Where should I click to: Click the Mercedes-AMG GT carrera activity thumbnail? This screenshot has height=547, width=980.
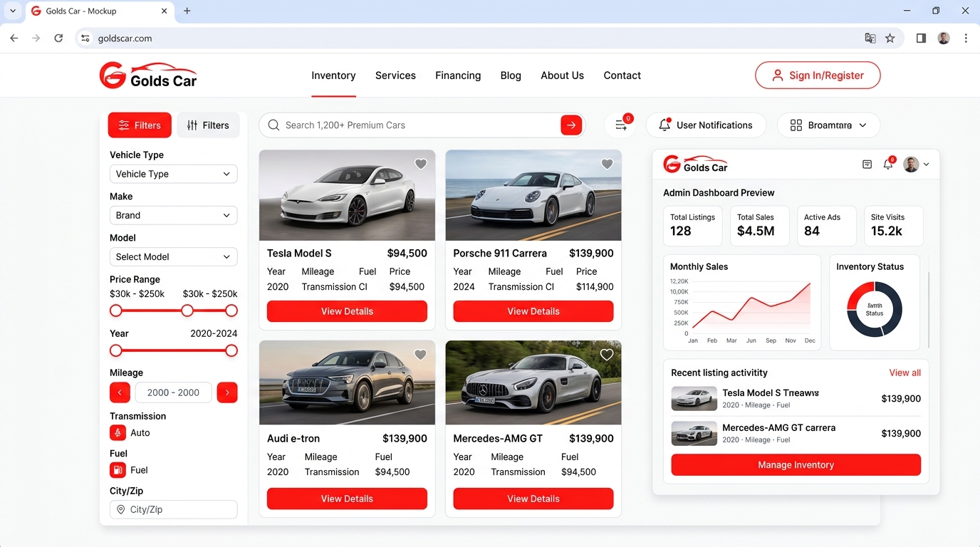click(694, 433)
